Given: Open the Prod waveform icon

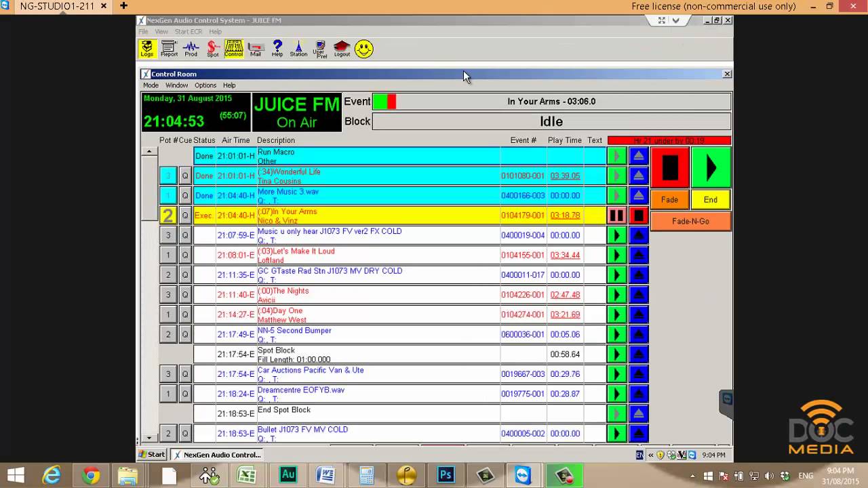Looking at the screenshot, I should (x=191, y=49).
